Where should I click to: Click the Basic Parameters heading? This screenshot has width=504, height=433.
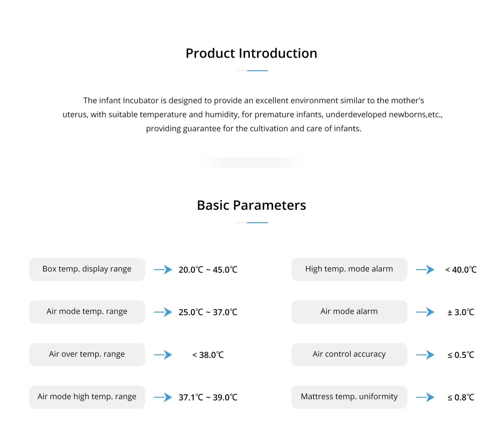[251, 205]
